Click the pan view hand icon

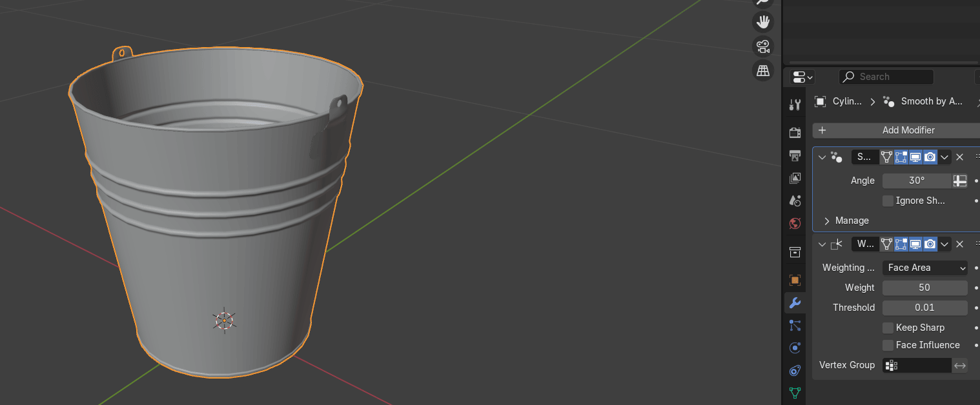(x=764, y=22)
